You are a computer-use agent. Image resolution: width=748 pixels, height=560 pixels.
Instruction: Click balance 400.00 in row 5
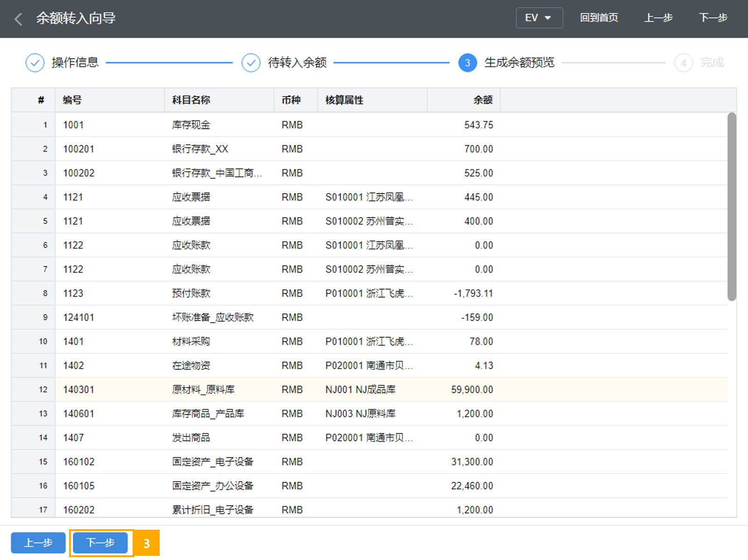[x=479, y=221]
